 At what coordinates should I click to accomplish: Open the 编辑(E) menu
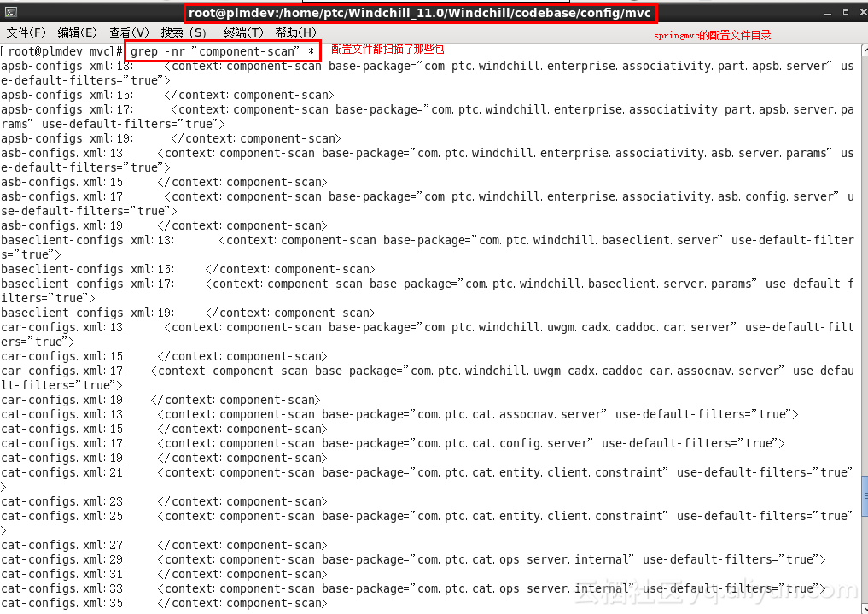click(x=77, y=32)
